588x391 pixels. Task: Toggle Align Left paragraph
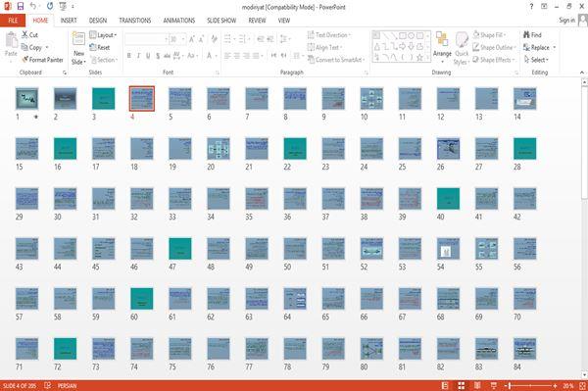tap(227, 56)
